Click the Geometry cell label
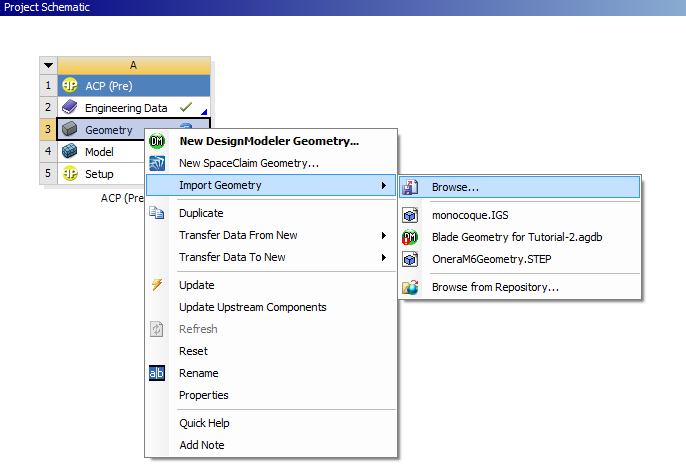The image size is (686, 476). (x=108, y=130)
